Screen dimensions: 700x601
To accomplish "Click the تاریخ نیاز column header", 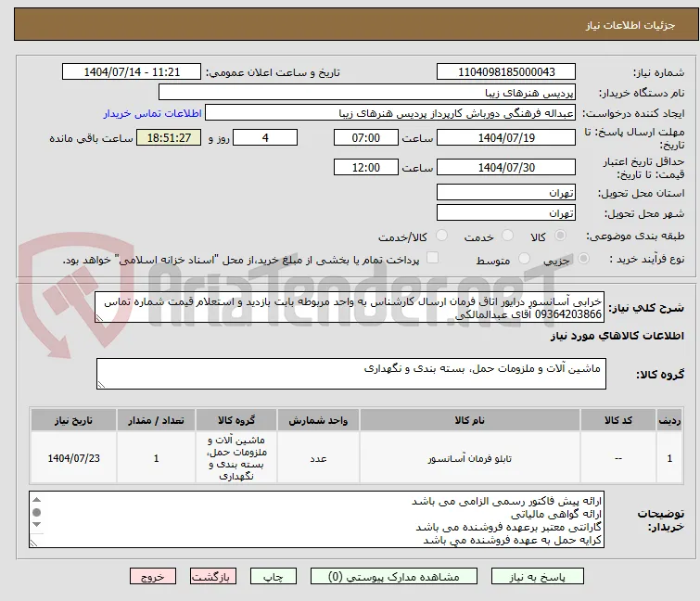I will pos(73,420).
